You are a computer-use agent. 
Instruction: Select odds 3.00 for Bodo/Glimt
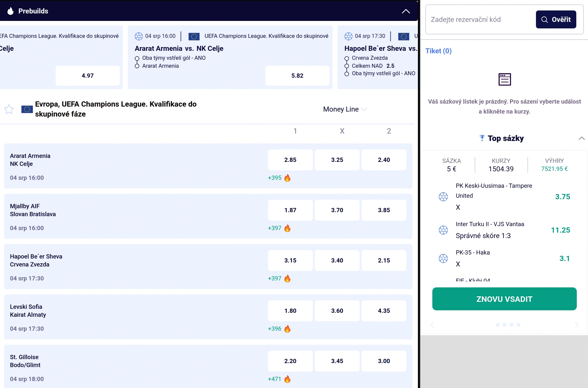(x=384, y=361)
